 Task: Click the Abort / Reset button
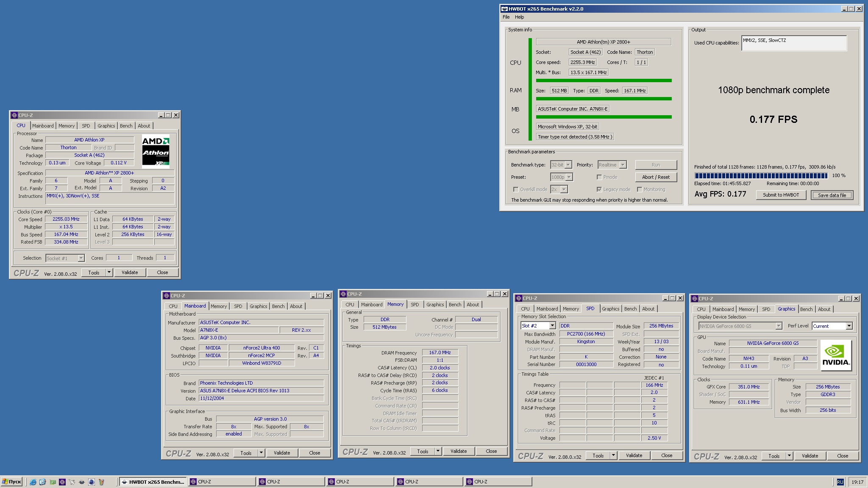coord(656,177)
